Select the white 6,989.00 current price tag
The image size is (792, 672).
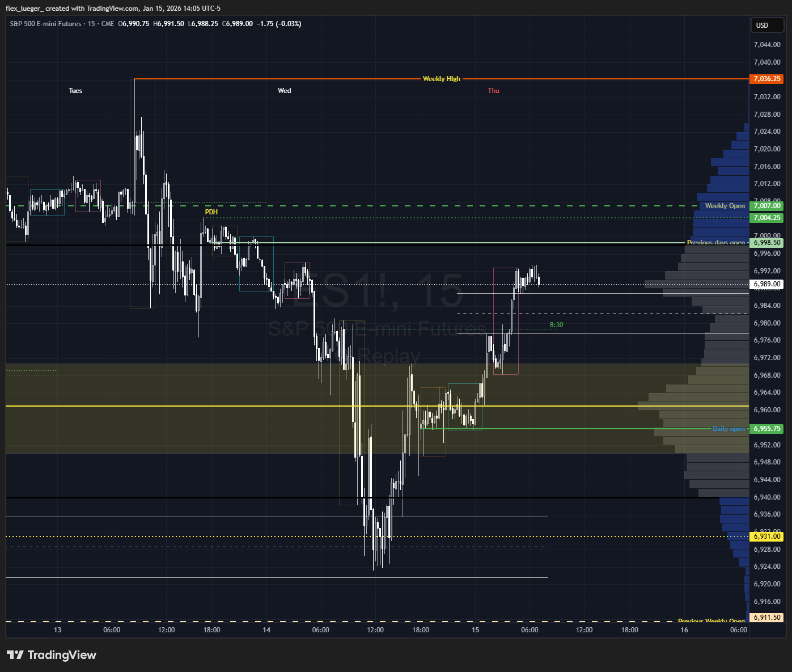[x=766, y=284]
